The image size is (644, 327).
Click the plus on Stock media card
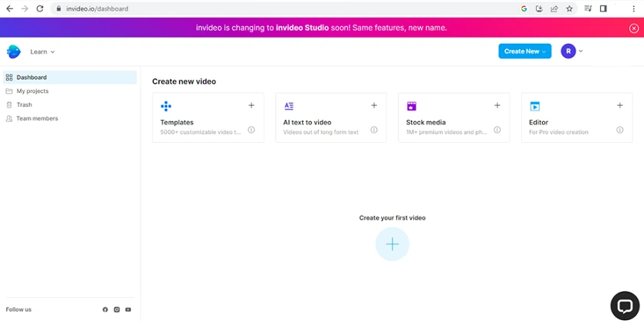[497, 105]
